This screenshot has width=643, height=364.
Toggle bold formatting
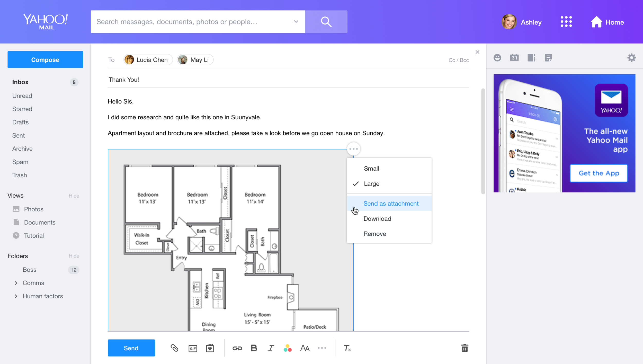254,348
